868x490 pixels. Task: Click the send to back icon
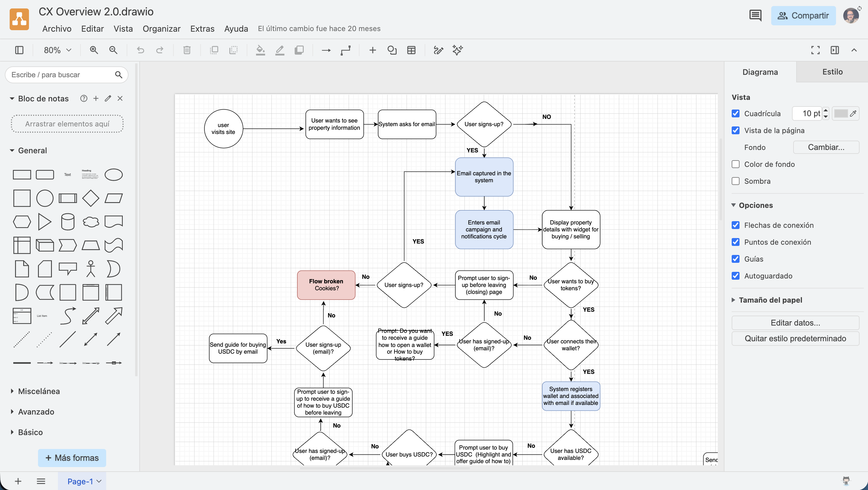pyautogui.click(x=233, y=50)
